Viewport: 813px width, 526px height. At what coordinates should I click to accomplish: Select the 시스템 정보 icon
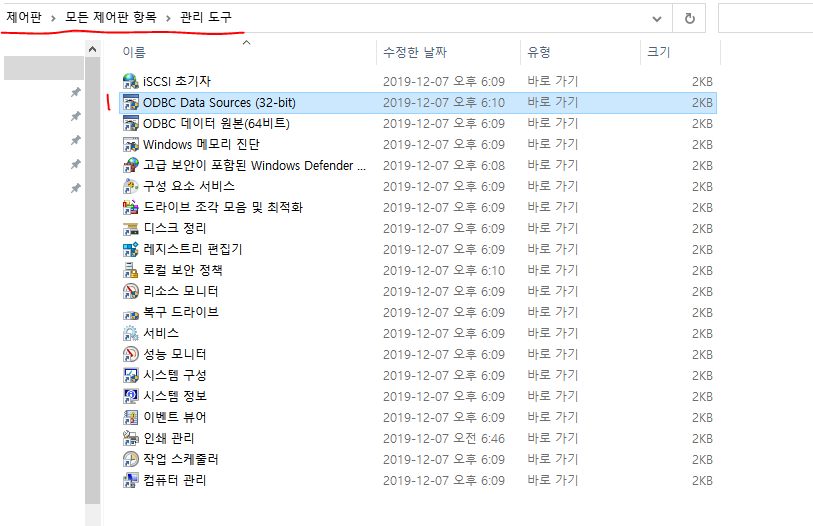(x=131, y=396)
